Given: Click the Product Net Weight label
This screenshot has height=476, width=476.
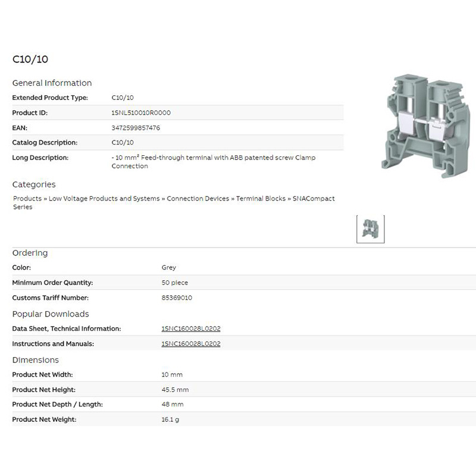Looking at the screenshot, I should [44, 419].
